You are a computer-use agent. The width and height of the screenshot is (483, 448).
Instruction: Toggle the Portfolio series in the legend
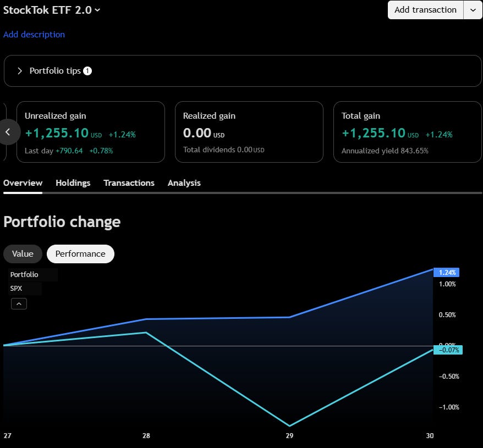24,274
